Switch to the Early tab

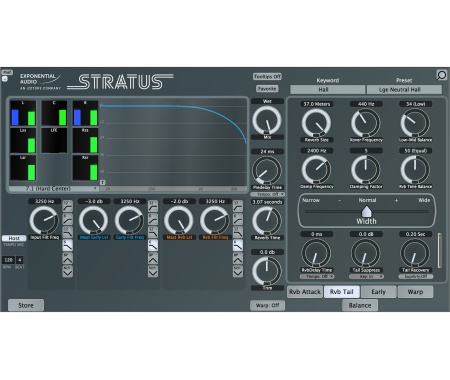[x=379, y=292]
